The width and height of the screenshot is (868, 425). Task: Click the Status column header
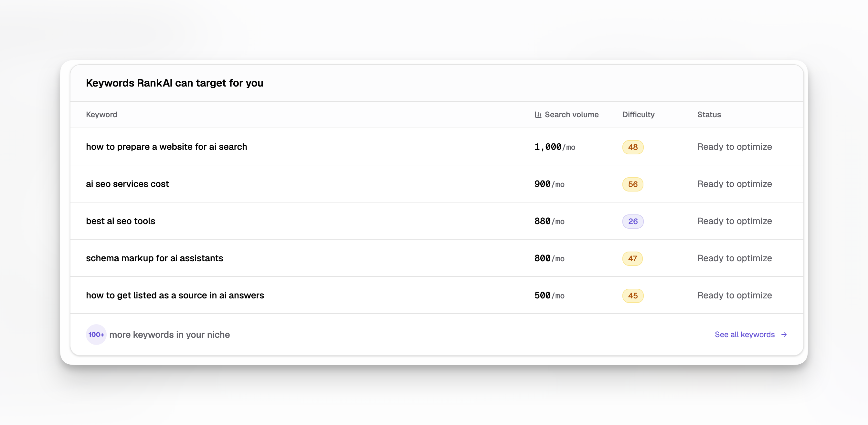[709, 115]
